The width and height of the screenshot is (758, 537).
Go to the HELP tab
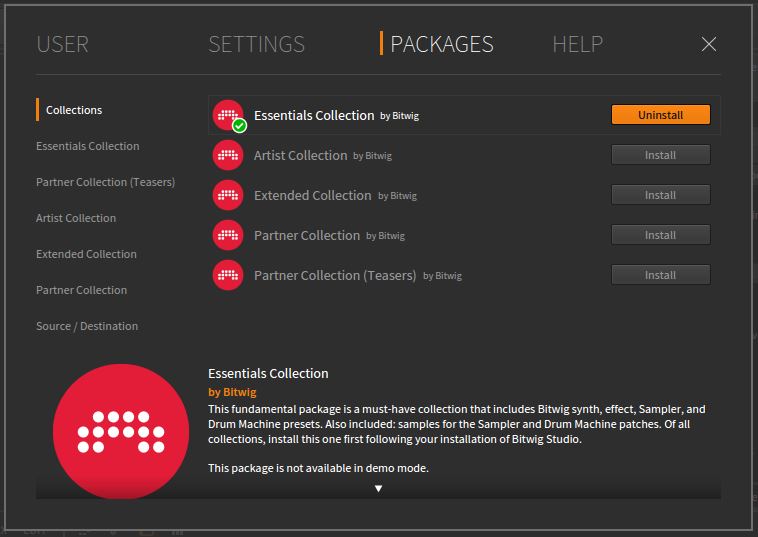pyautogui.click(x=578, y=44)
